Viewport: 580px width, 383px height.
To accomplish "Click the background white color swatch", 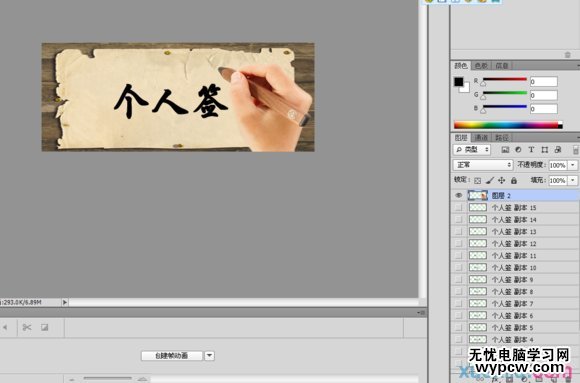I will (465, 88).
